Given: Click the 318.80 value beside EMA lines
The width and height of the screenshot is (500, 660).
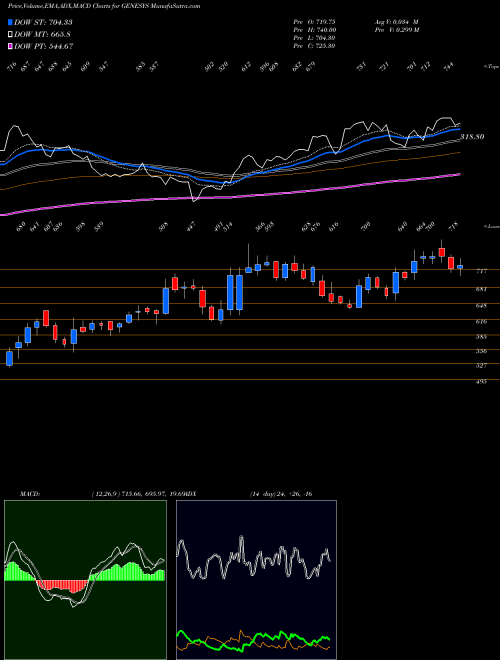Looking at the screenshot, I should [472, 137].
